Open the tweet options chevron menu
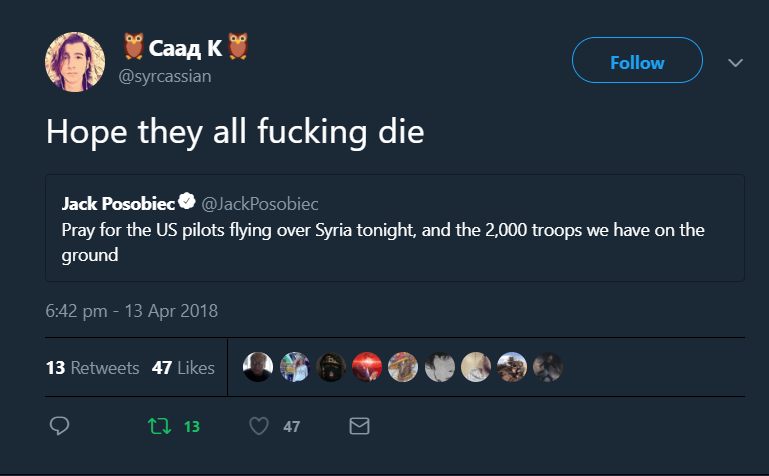 coord(736,62)
